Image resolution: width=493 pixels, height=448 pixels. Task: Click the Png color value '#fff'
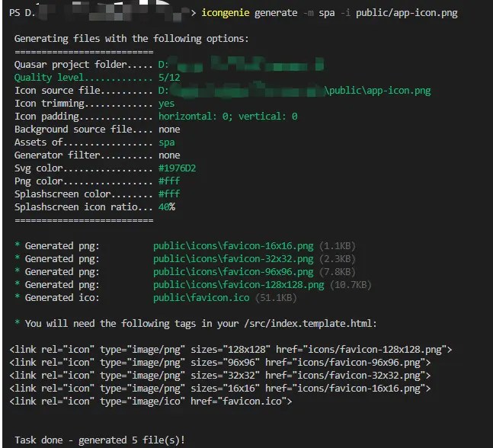pos(169,181)
